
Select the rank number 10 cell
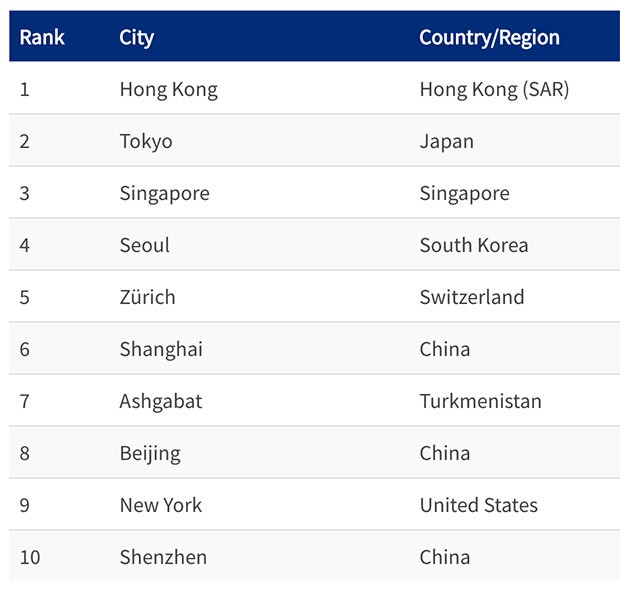pos(30,558)
